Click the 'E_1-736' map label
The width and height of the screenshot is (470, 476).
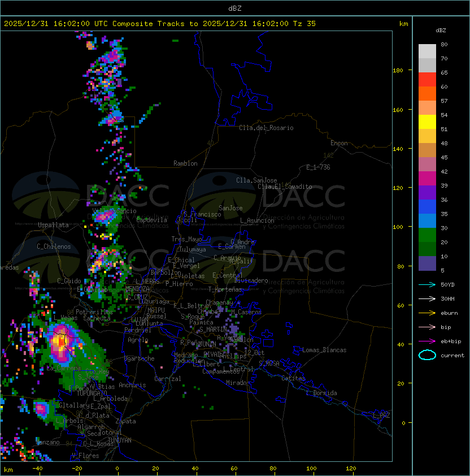point(318,167)
